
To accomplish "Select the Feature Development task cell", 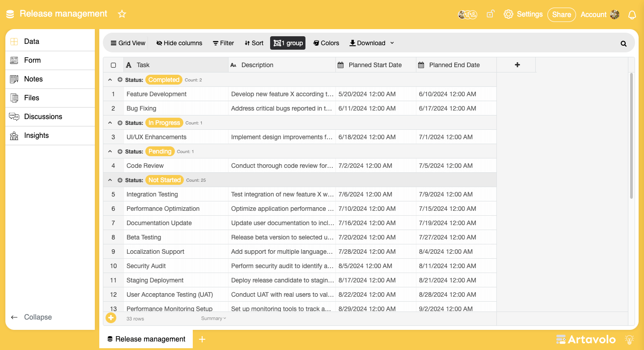I will pyautogui.click(x=176, y=94).
